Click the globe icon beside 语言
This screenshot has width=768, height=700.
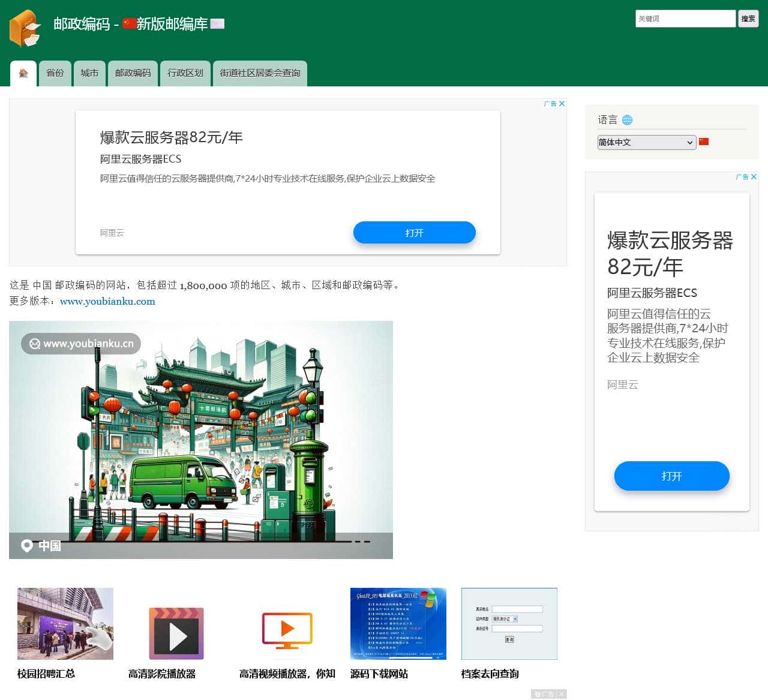pos(627,120)
